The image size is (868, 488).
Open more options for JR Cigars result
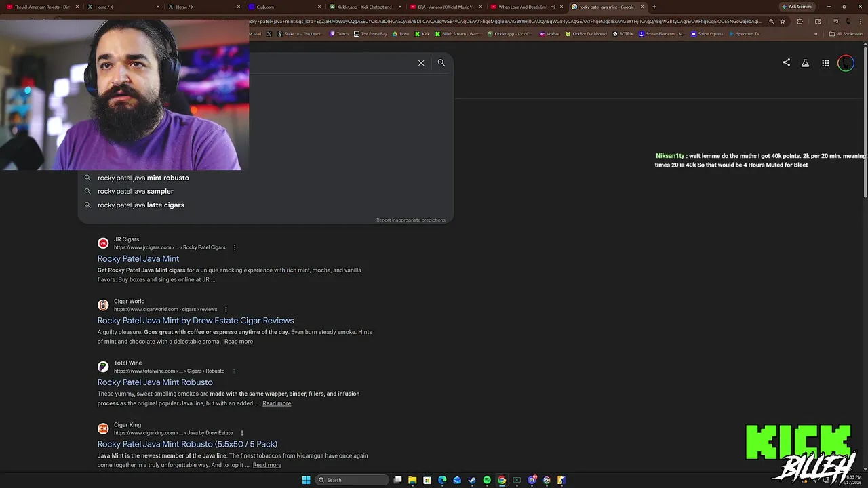pyautogui.click(x=235, y=247)
